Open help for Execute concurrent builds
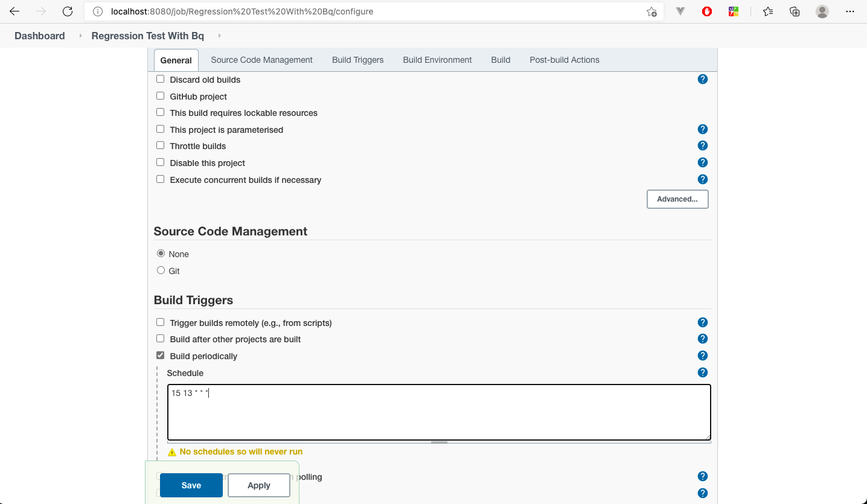 pos(703,179)
